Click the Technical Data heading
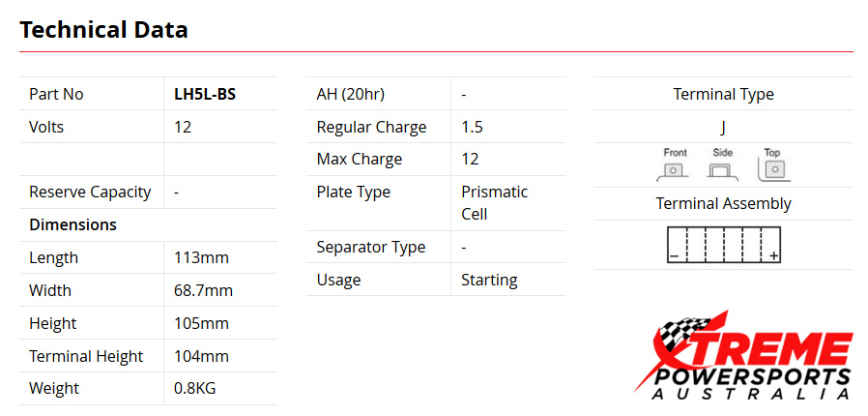868x416 pixels. click(103, 30)
